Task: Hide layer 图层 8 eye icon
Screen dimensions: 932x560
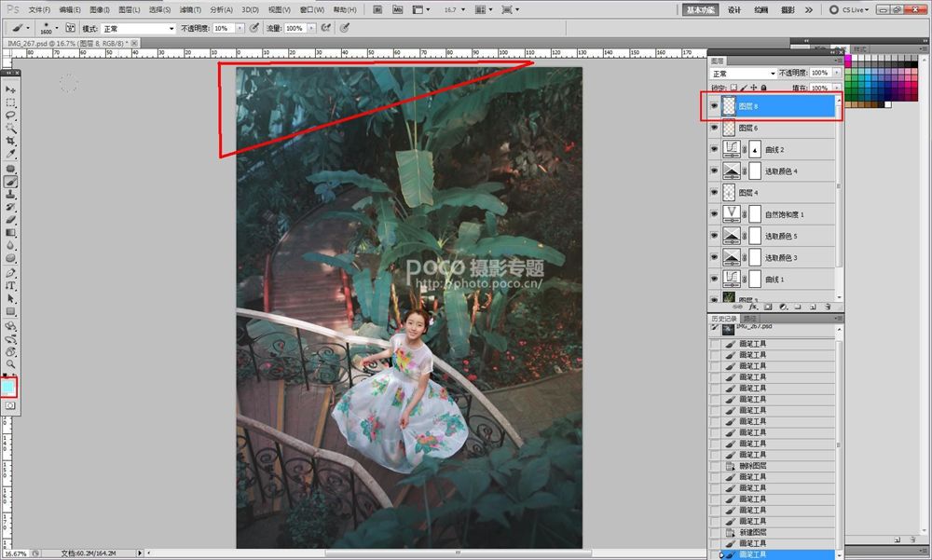Action: (x=714, y=106)
